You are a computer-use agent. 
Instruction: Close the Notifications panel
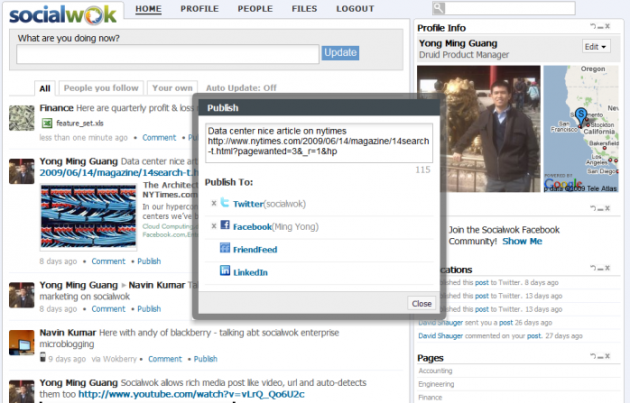pyautogui.click(x=608, y=268)
